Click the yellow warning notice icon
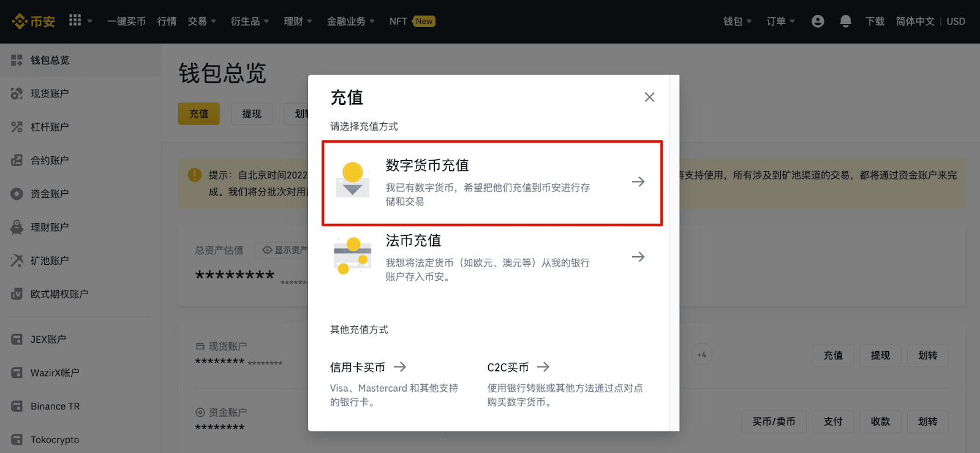The image size is (980, 453). tap(195, 175)
